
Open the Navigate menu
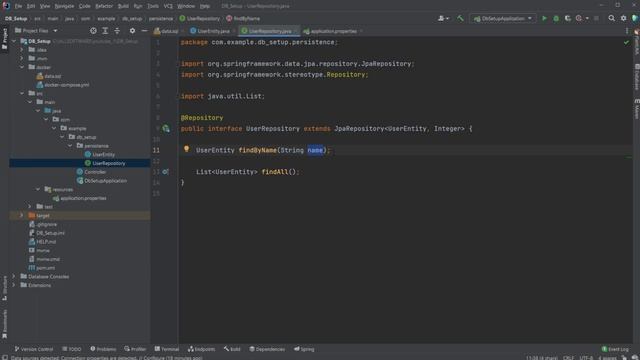pos(64,6)
